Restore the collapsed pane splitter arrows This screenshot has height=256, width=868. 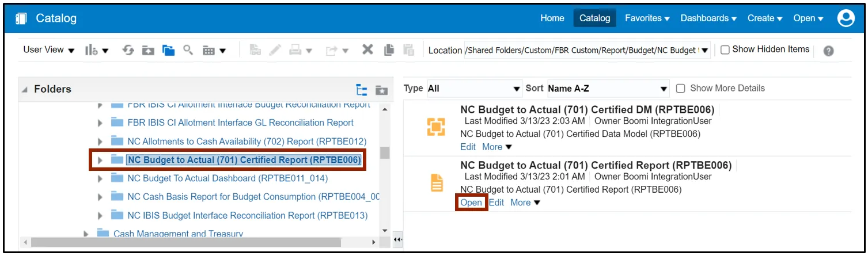[397, 240]
